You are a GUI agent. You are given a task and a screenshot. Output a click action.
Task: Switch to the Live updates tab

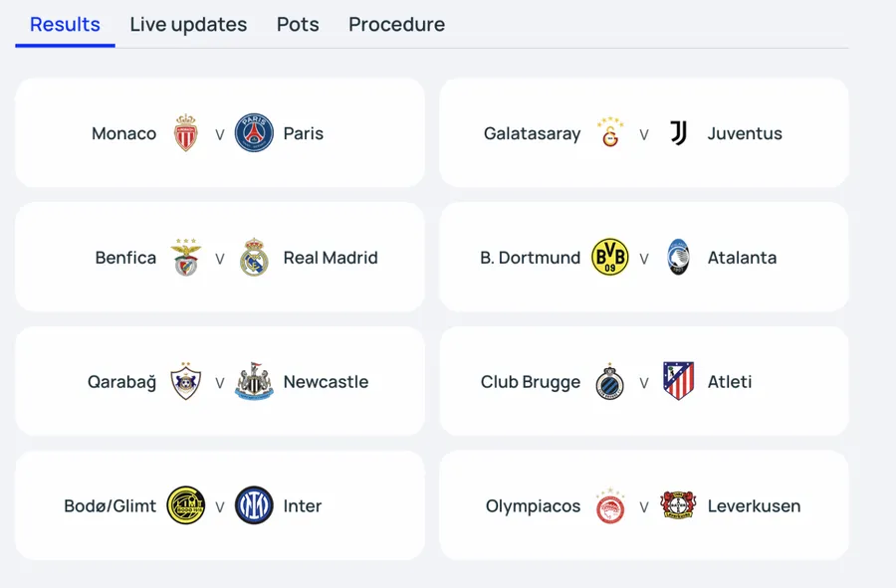(x=188, y=25)
